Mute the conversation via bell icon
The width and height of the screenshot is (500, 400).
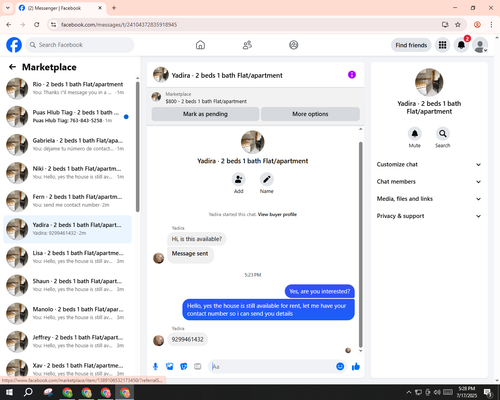(415, 134)
